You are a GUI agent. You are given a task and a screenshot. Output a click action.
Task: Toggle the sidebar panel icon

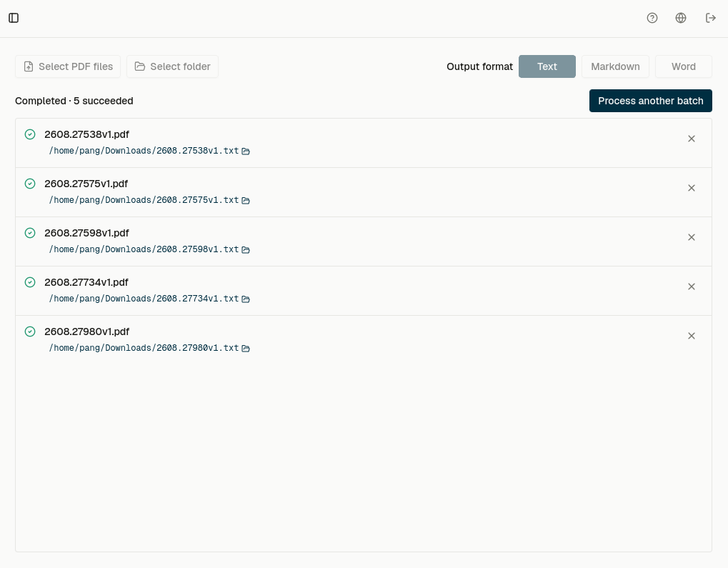point(14,18)
